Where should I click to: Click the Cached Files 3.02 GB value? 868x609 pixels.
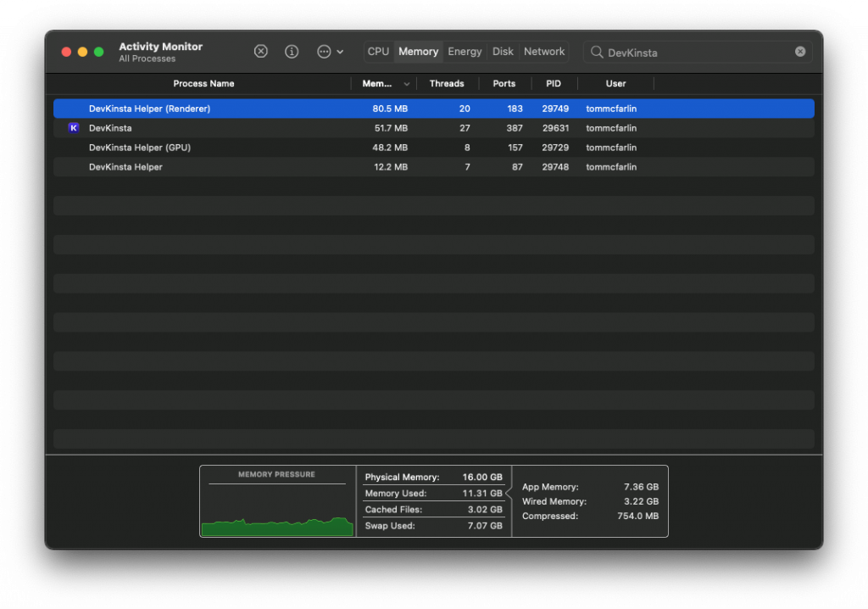[x=485, y=509]
